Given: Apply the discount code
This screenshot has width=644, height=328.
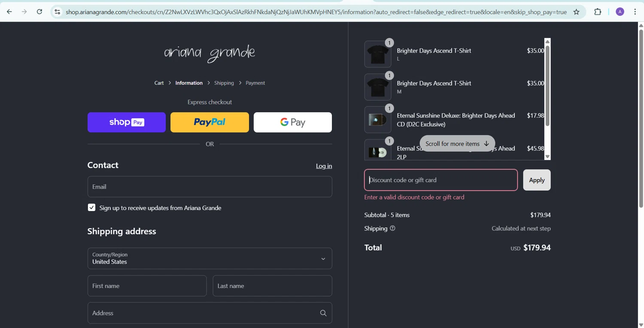Looking at the screenshot, I should coord(537,180).
